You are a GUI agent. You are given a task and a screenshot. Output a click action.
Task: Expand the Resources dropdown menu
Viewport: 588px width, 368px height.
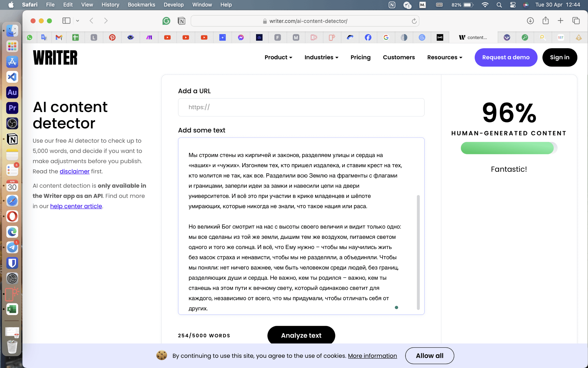coord(445,57)
